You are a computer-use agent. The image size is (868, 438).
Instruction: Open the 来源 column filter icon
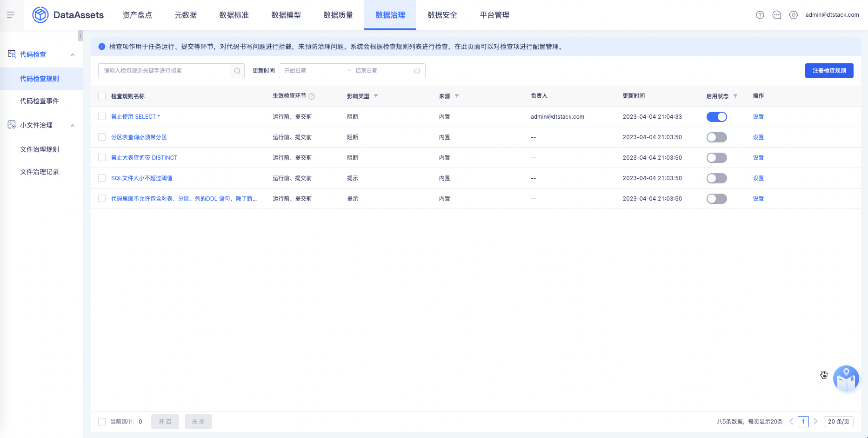coord(457,96)
